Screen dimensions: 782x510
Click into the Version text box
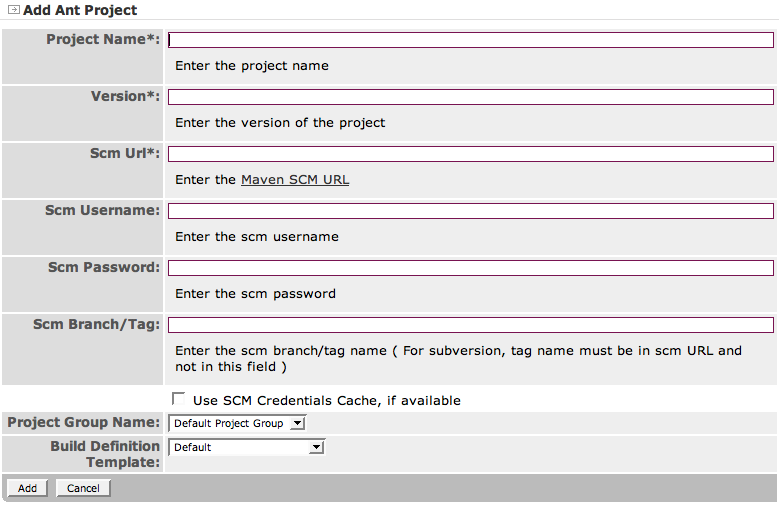tap(470, 97)
